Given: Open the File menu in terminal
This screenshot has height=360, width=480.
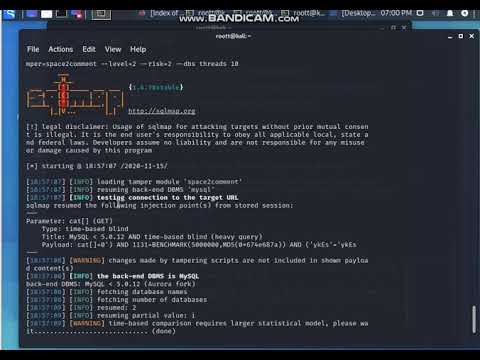Looking at the screenshot, I should (33, 49).
